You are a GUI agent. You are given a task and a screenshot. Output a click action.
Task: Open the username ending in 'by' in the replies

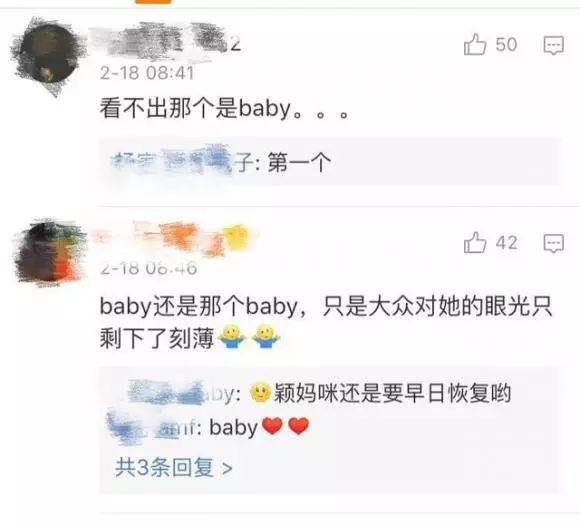click(181, 393)
